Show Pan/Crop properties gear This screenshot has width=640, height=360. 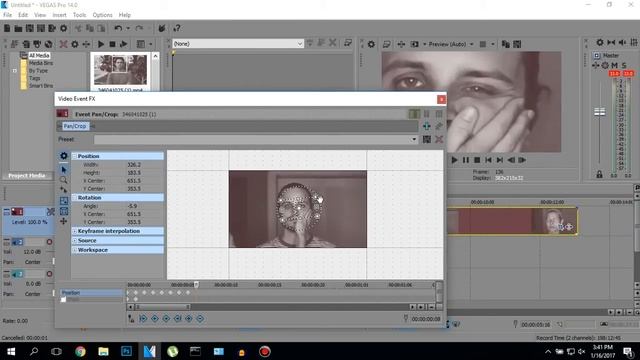(x=64, y=156)
